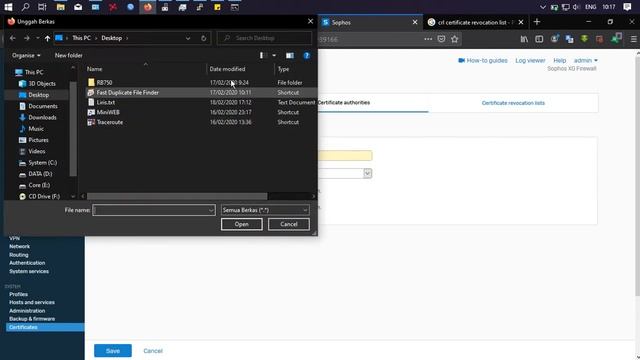Open the view options dropdown arrow
This screenshot has height=360, width=640.
pos(274,56)
